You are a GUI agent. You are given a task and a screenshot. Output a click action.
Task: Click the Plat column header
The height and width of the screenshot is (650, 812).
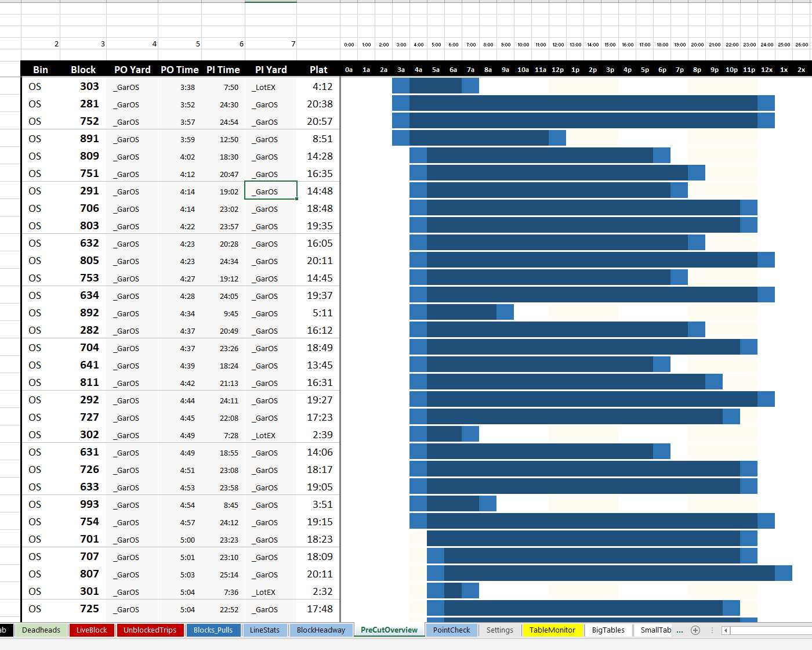[318, 70]
